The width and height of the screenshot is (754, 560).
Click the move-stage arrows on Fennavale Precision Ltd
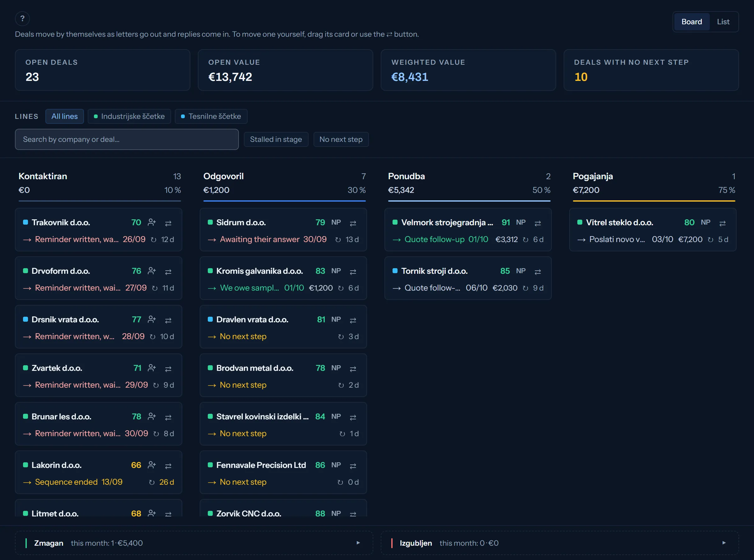click(353, 465)
